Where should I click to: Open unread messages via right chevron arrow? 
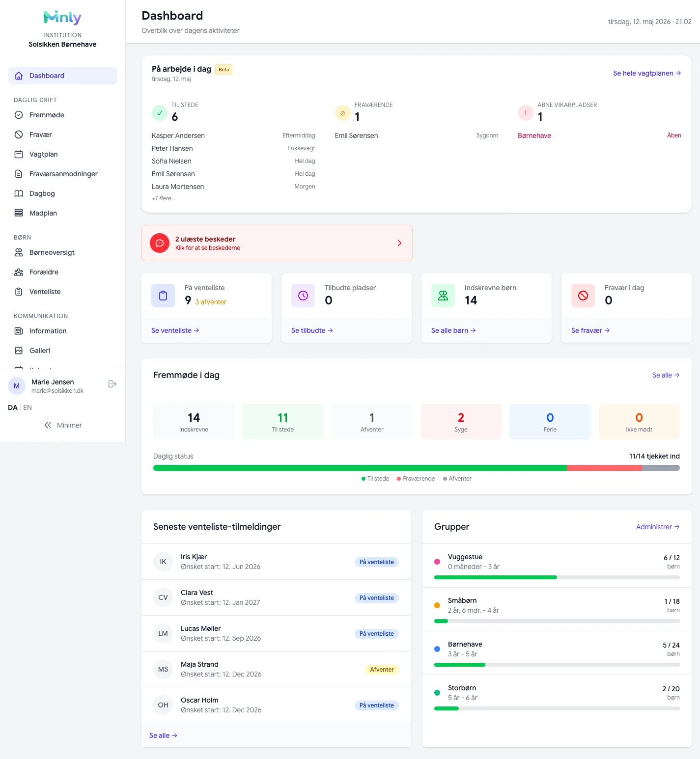pyautogui.click(x=399, y=243)
